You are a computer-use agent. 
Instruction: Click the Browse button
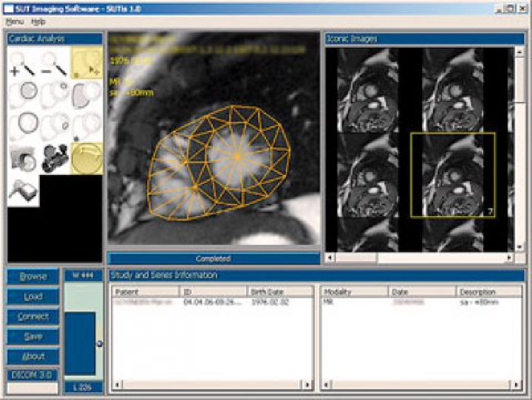(x=33, y=277)
